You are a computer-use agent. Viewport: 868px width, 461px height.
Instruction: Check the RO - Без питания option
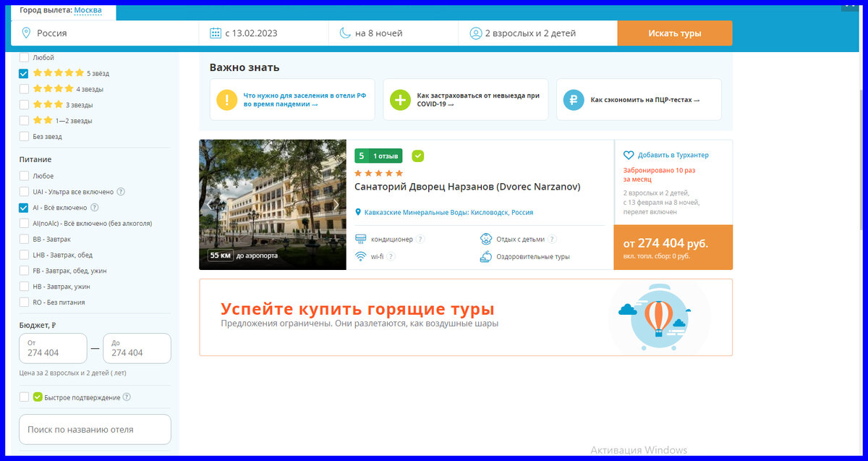24,303
